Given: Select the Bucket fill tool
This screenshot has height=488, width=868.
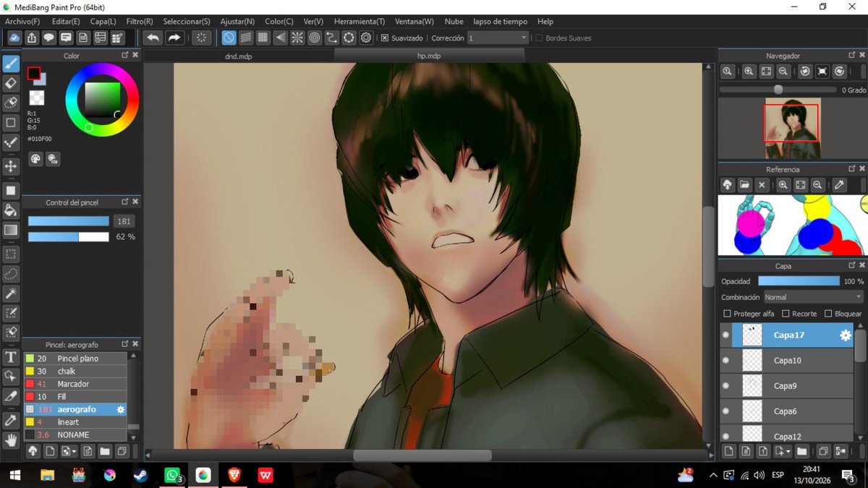Looking at the screenshot, I should pyautogui.click(x=11, y=210).
